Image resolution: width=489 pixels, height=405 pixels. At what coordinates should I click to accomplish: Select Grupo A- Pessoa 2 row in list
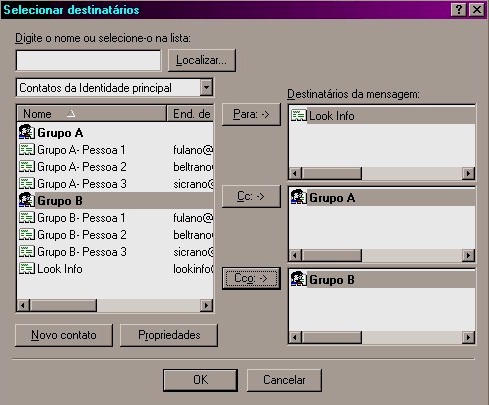click(115, 166)
